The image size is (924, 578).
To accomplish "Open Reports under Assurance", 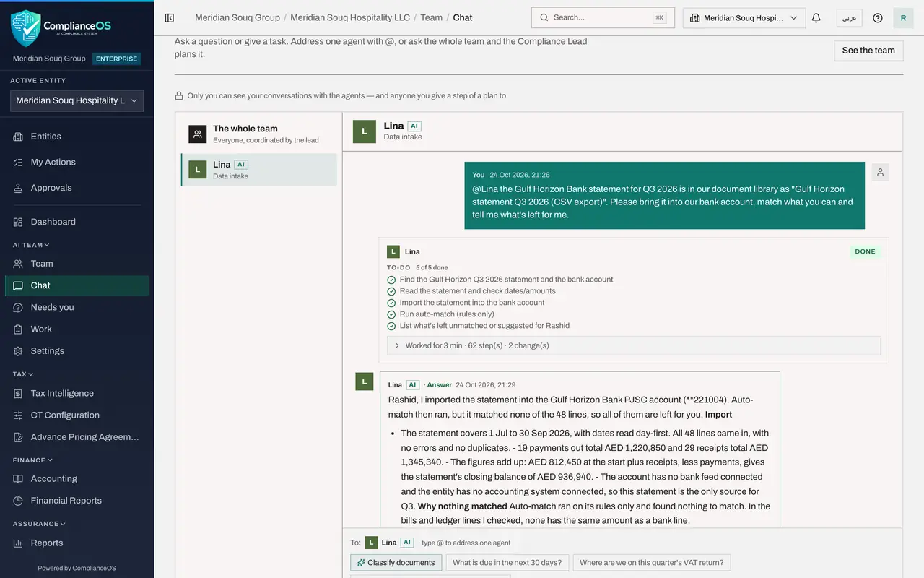I will tap(77, 543).
